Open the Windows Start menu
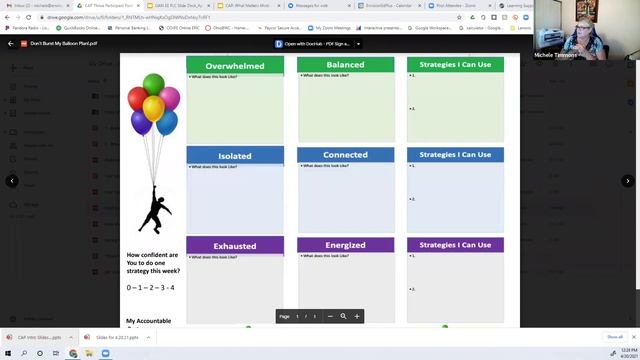Screen dimensions: 640x360 [x=8, y=353]
